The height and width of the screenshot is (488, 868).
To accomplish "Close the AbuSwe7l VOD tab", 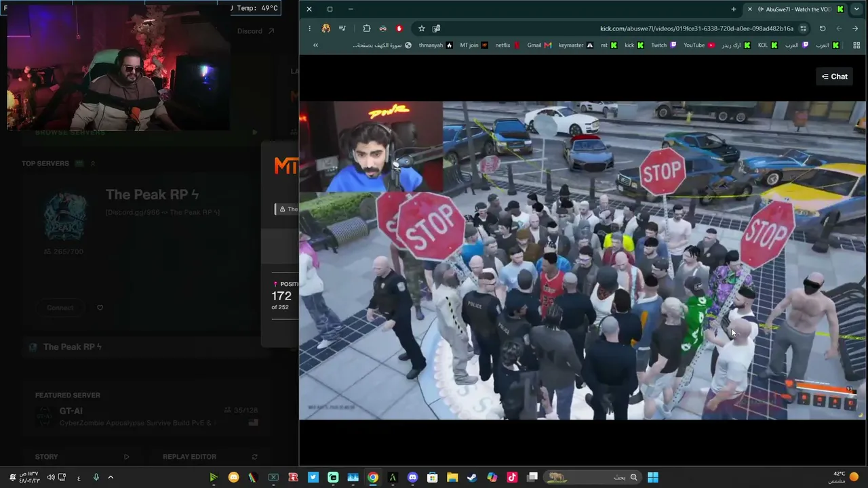I will coord(750,9).
